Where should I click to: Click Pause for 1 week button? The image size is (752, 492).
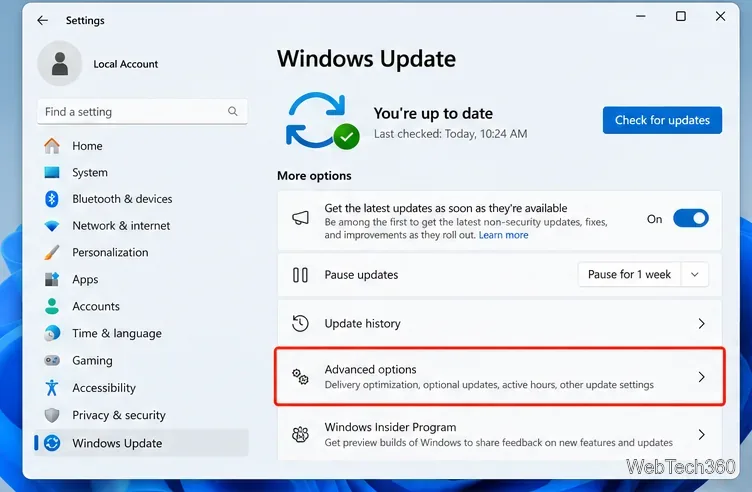pyautogui.click(x=629, y=275)
